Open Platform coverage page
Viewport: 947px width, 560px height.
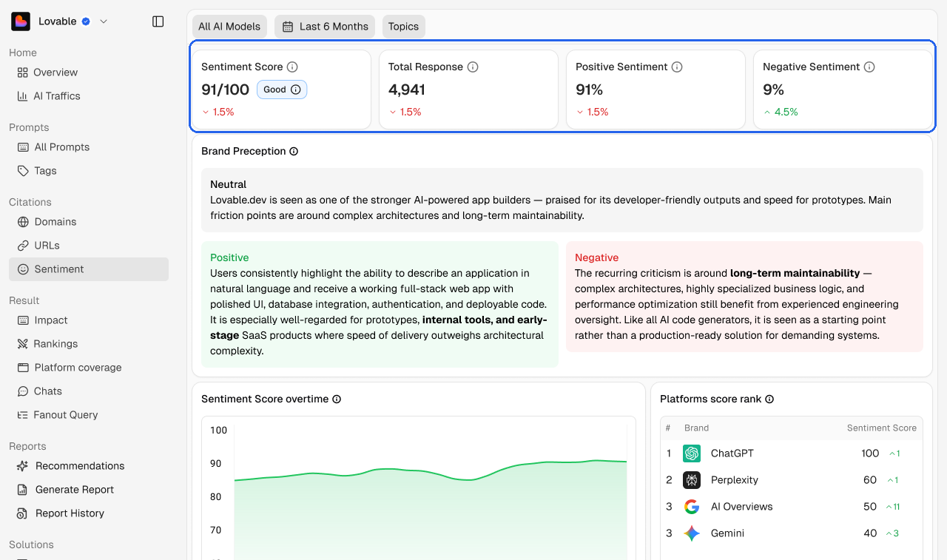pos(89,368)
